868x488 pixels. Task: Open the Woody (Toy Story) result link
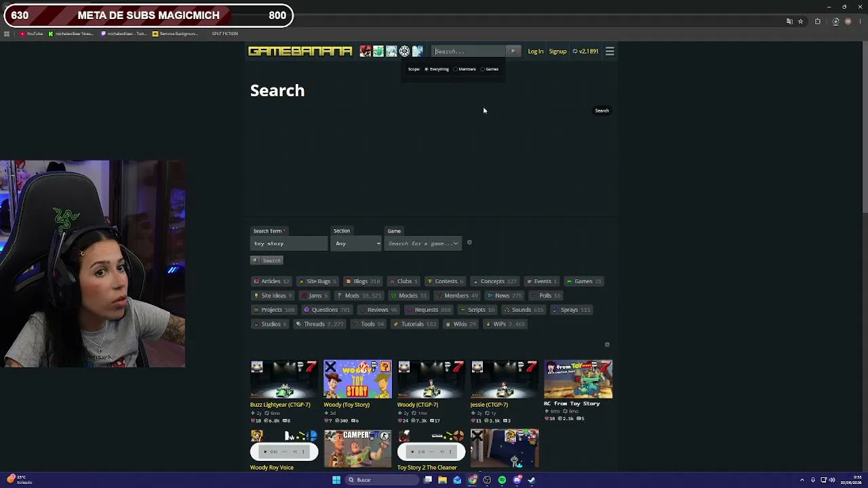(x=347, y=405)
